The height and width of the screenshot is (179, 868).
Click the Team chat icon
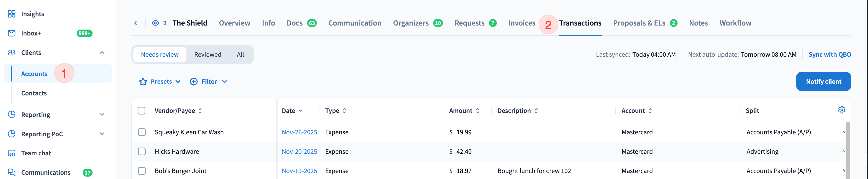[x=12, y=153]
